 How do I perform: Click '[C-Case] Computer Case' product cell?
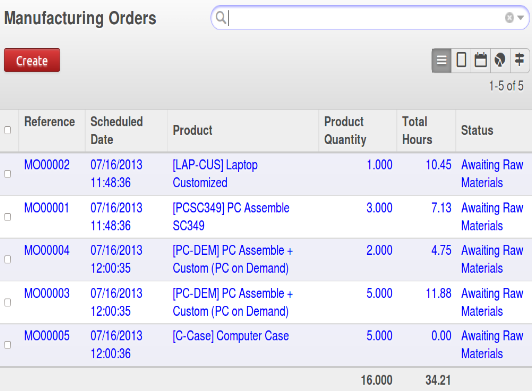click(x=231, y=336)
